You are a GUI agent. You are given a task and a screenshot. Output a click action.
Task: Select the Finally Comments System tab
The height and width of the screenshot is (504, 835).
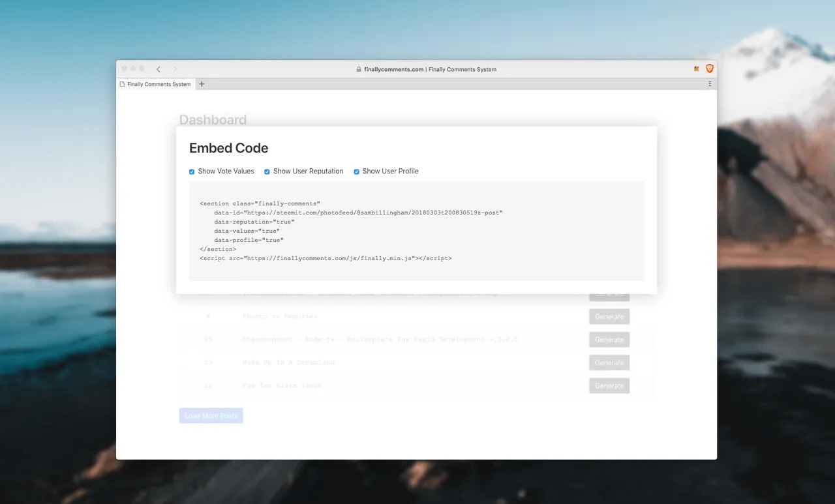(x=156, y=84)
